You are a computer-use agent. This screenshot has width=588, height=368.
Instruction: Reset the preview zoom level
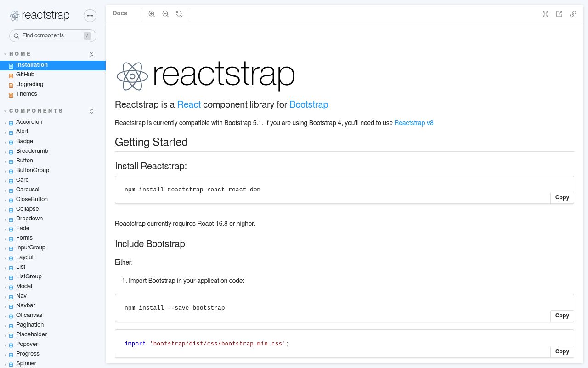(179, 14)
